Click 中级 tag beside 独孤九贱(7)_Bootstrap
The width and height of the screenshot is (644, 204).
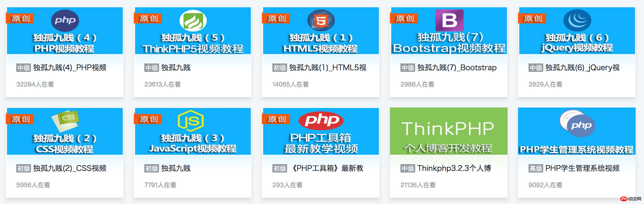coord(408,68)
